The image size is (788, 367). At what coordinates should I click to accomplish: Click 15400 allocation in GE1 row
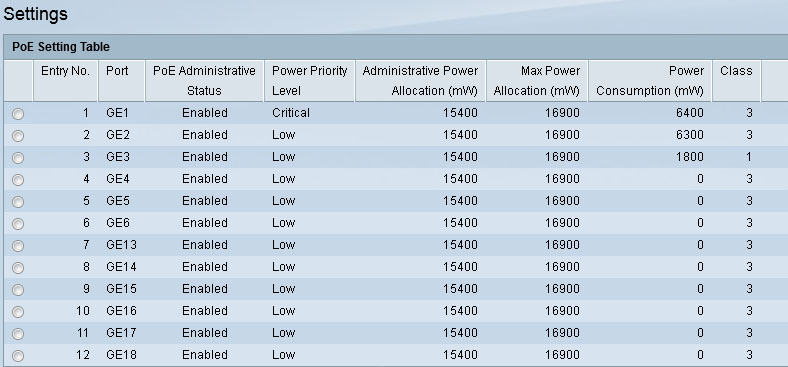click(460, 113)
